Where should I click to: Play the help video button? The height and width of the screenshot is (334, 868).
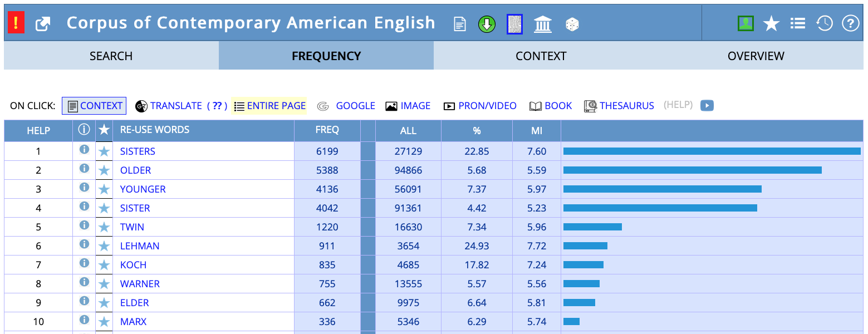click(x=707, y=105)
